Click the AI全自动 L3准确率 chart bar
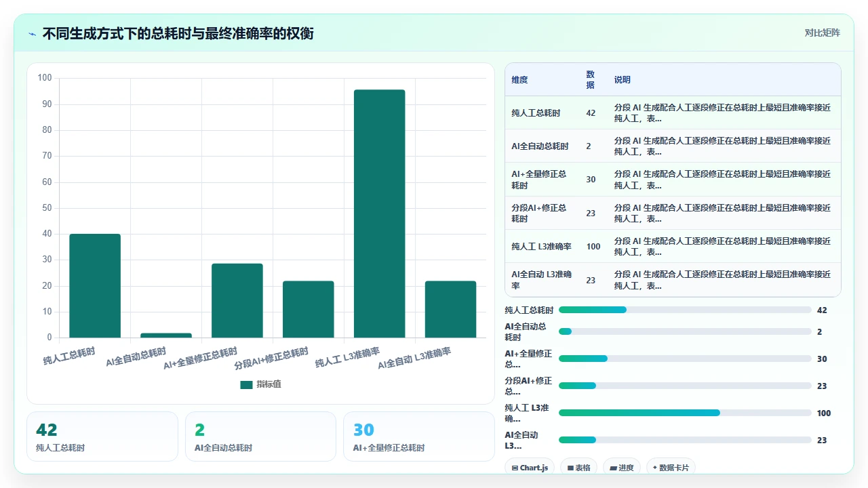This screenshot has width=868, height=488. [450, 310]
